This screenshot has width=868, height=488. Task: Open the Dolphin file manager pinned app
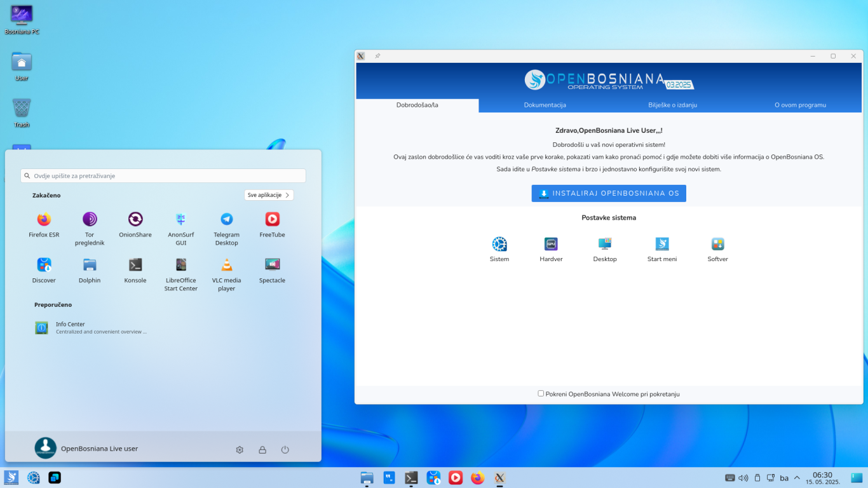[x=90, y=271]
